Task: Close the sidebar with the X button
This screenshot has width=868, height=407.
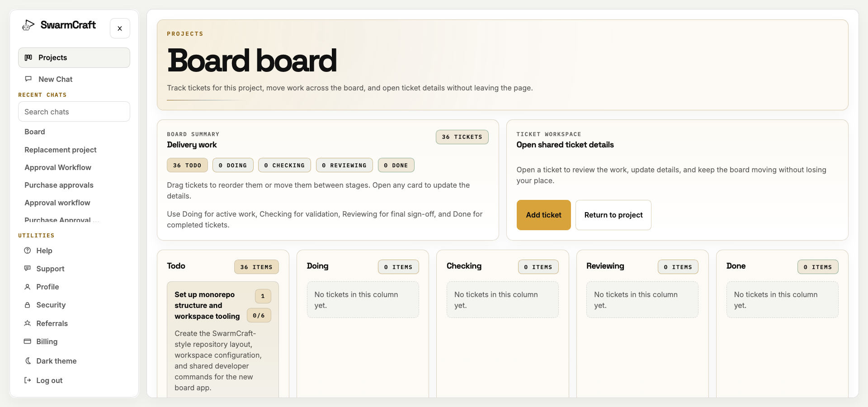Action: (x=120, y=28)
